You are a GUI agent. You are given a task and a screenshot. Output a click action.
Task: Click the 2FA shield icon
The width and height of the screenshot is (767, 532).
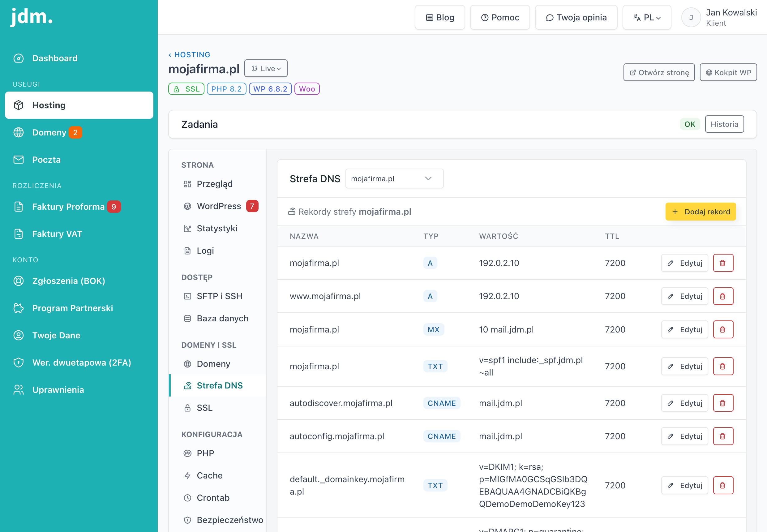click(19, 363)
